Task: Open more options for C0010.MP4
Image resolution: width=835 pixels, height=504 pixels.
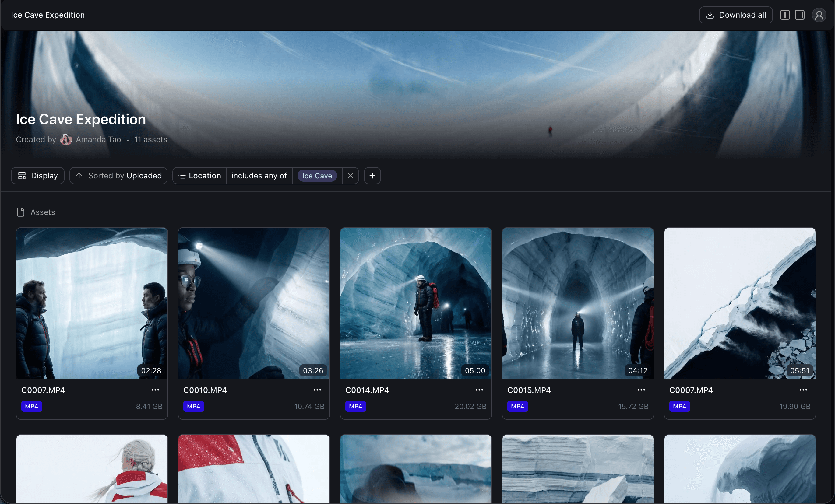Action: [x=317, y=390]
